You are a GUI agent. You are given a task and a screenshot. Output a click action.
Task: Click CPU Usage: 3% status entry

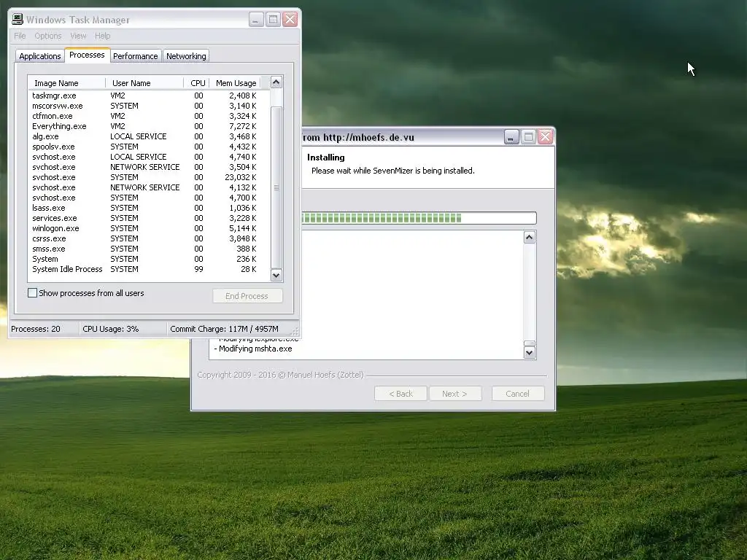pos(123,329)
